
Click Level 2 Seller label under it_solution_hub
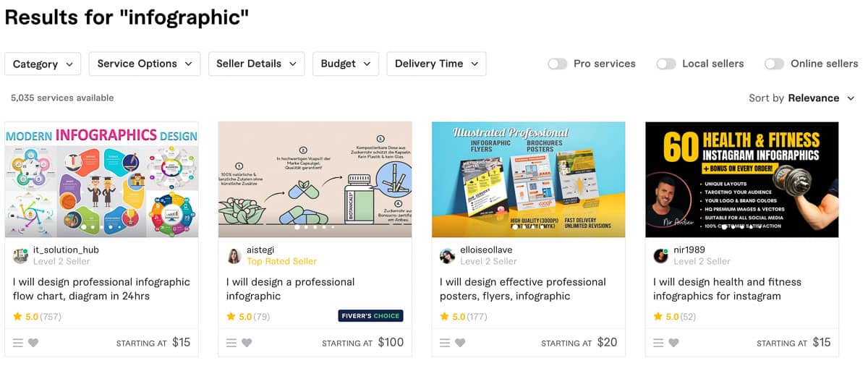pyautogui.click(x=61, y=261)
